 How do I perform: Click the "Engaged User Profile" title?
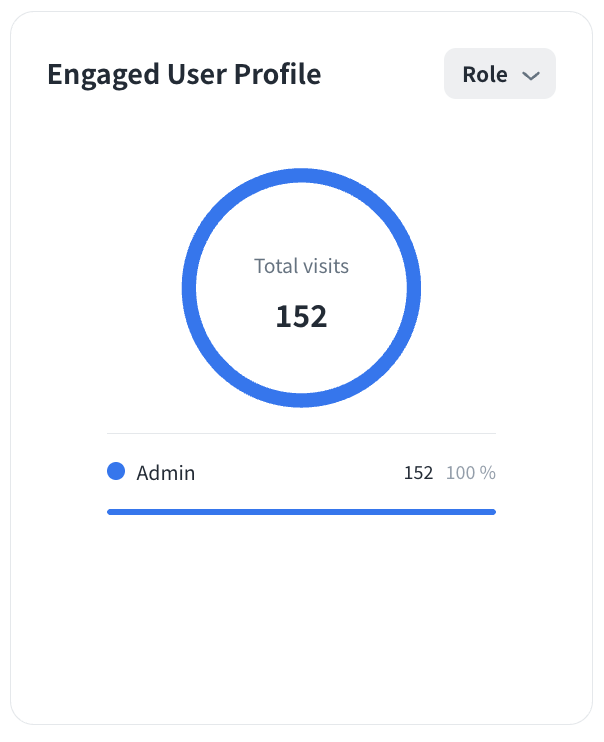(184, 75)
